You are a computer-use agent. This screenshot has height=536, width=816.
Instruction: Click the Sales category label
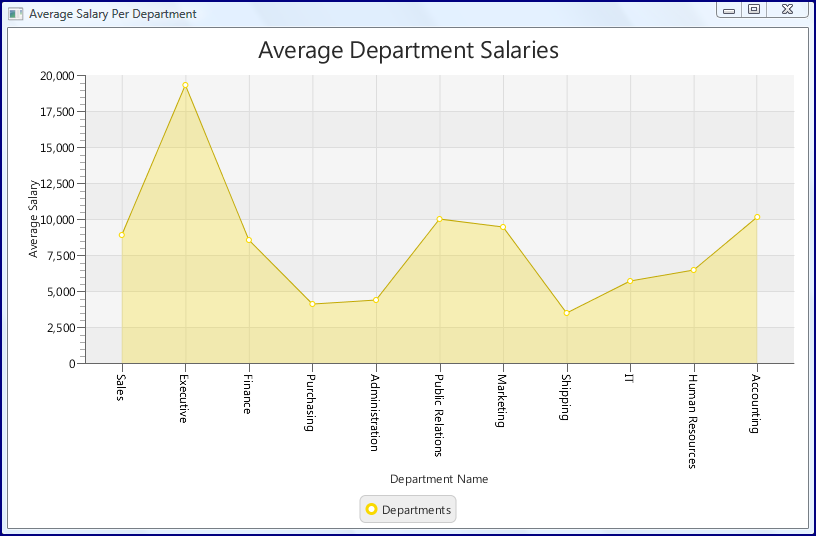(120, 388)
